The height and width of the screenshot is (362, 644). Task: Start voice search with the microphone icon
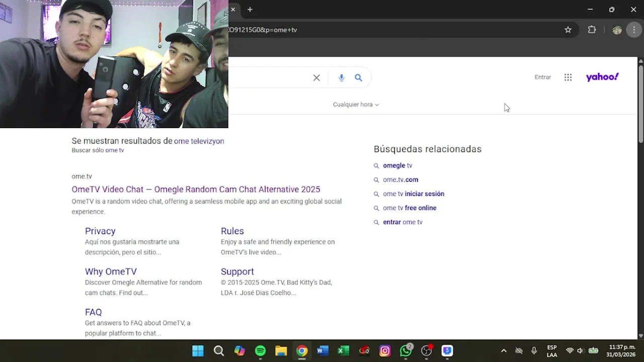click(341, 77)
